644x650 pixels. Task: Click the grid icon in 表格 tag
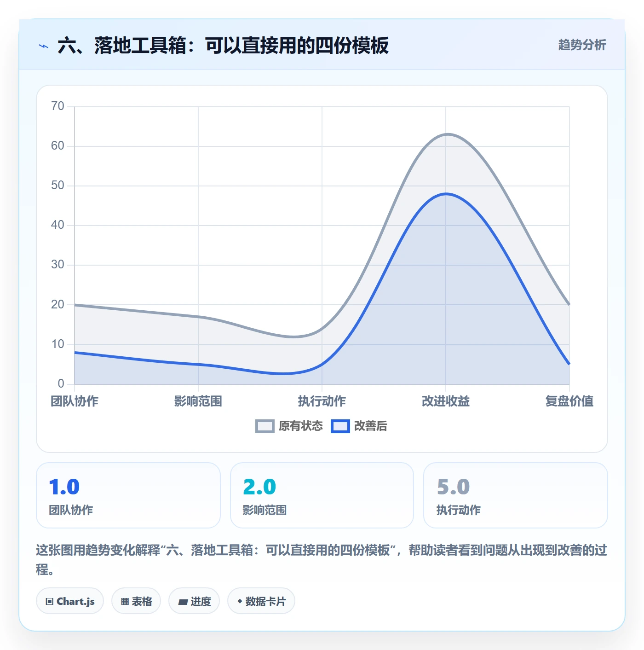(x=125, y=601)
